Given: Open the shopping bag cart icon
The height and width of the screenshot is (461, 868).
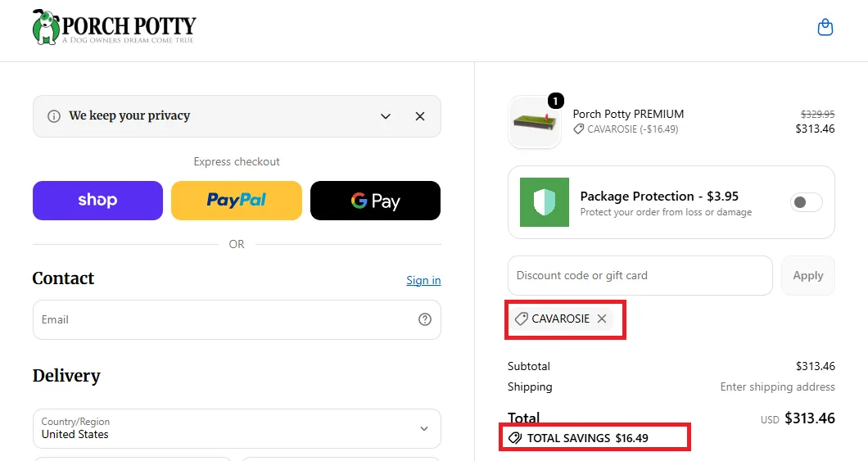Looking at the screenshot, I should [825, 27].
